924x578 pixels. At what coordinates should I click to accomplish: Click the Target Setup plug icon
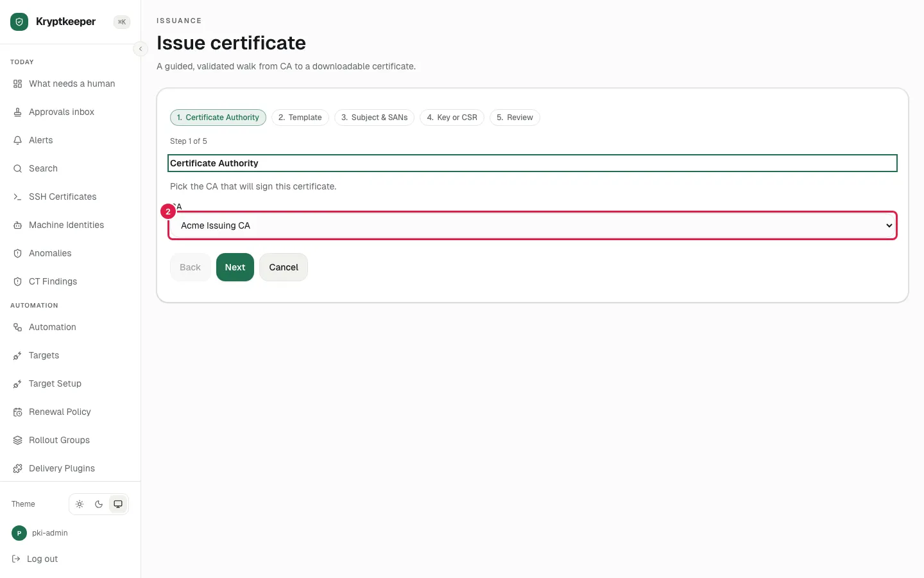17,384
